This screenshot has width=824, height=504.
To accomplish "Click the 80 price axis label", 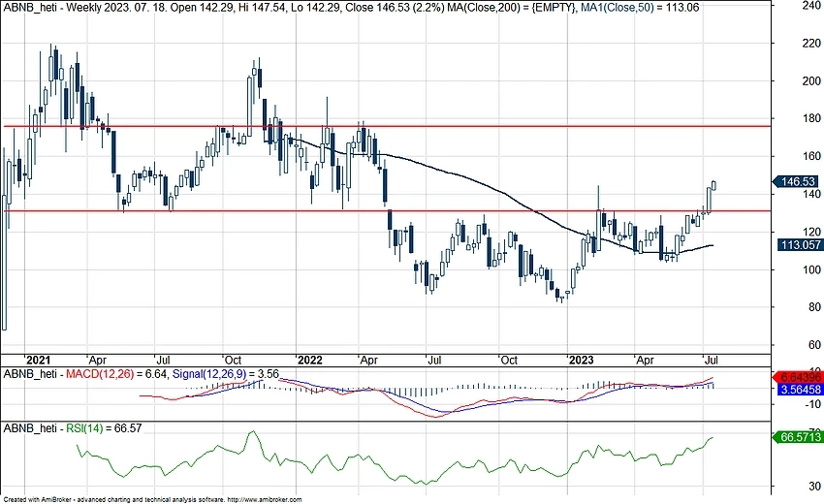I will 814,307.
